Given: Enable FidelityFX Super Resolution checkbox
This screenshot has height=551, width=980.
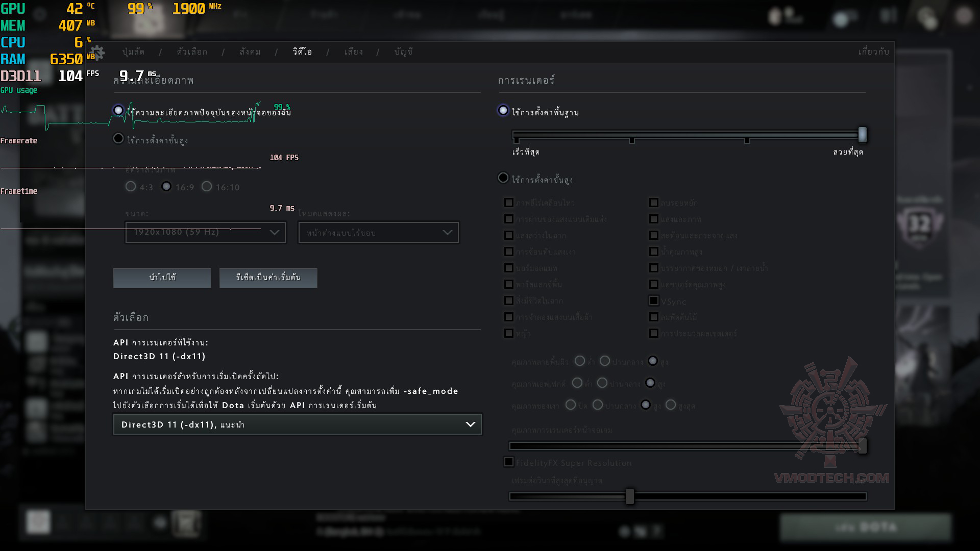Looking at the screenshot, I should (x=509, y=462).
